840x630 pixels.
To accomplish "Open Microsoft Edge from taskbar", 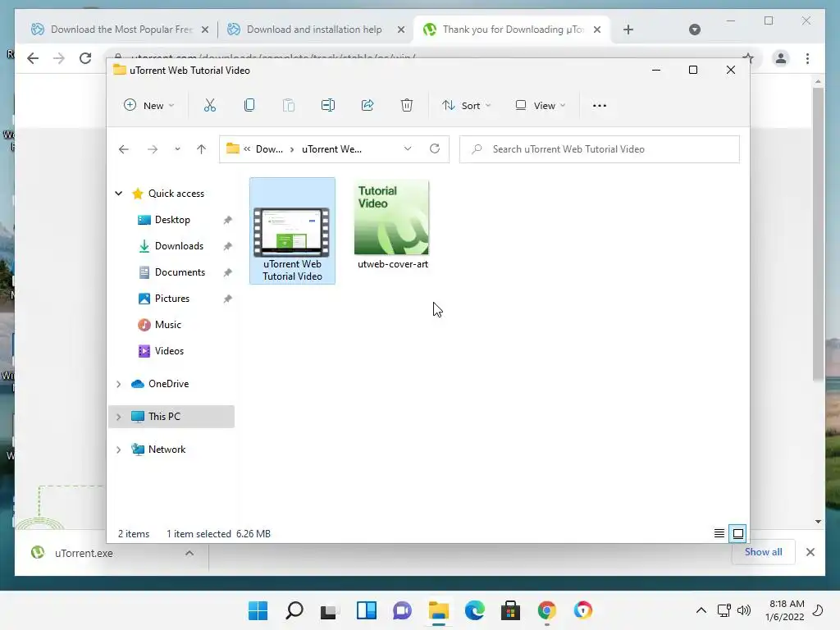I will click(475, 610).
